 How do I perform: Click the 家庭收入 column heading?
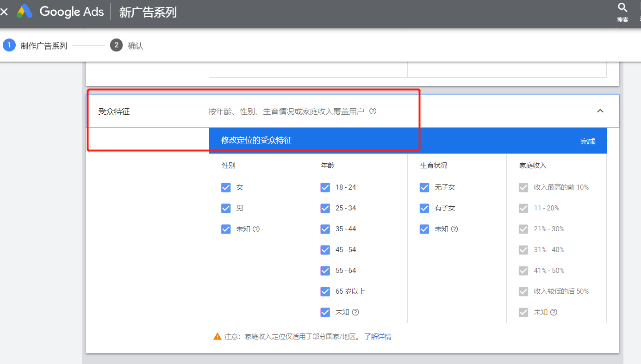point(533,165)
